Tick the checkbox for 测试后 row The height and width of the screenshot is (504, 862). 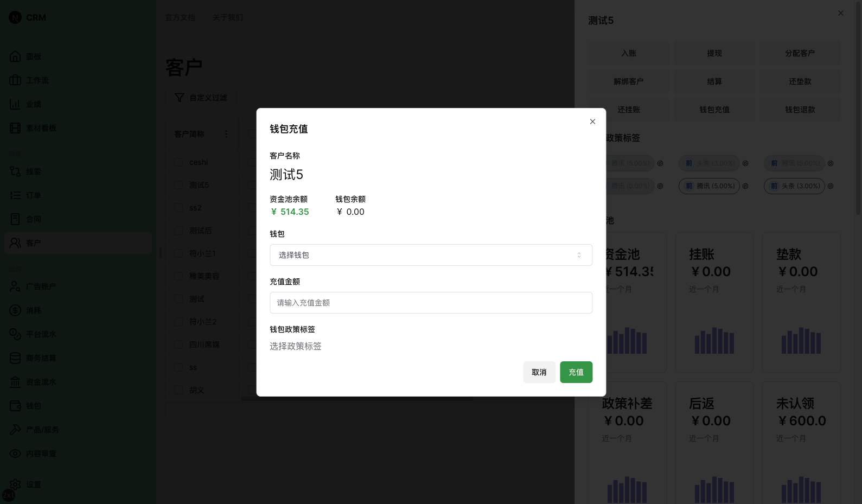(178, 231)
